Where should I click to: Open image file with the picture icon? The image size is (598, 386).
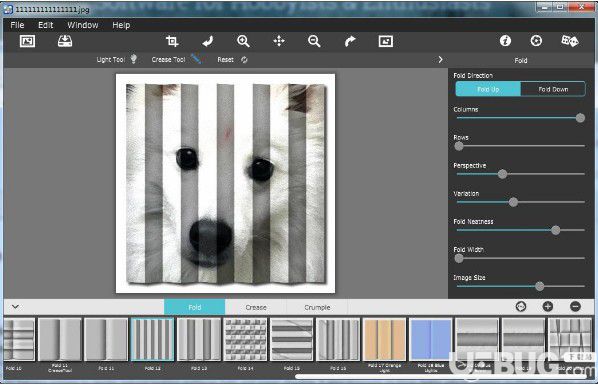click(x=27, y=41)
